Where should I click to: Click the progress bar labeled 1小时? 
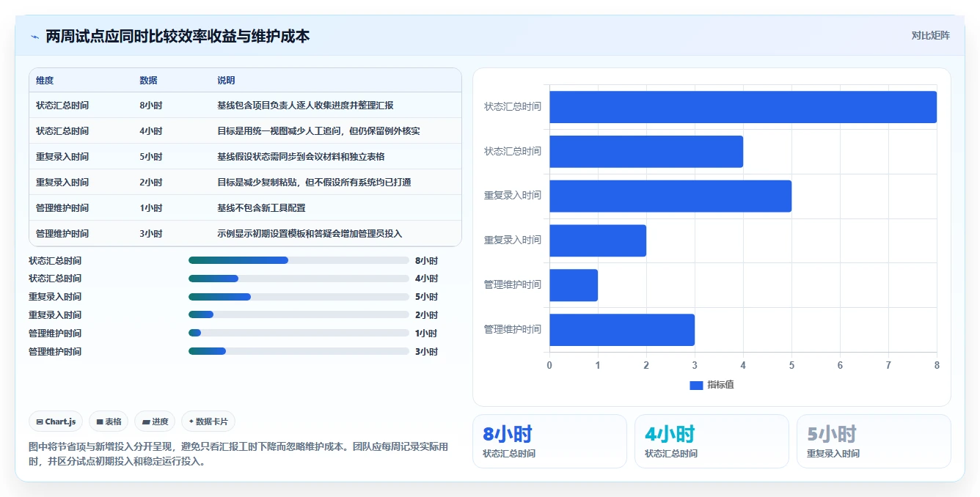point(299,334)
